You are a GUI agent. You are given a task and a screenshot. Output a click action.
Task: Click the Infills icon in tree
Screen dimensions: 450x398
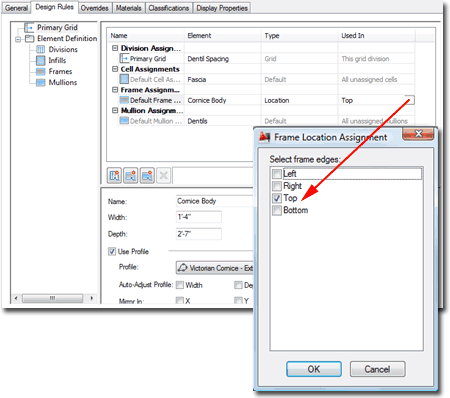click(x=41, y=61)
